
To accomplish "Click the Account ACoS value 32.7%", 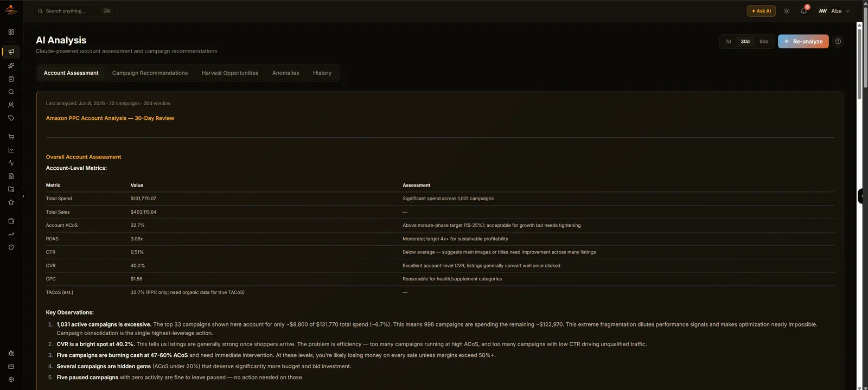I will (137, 225).
